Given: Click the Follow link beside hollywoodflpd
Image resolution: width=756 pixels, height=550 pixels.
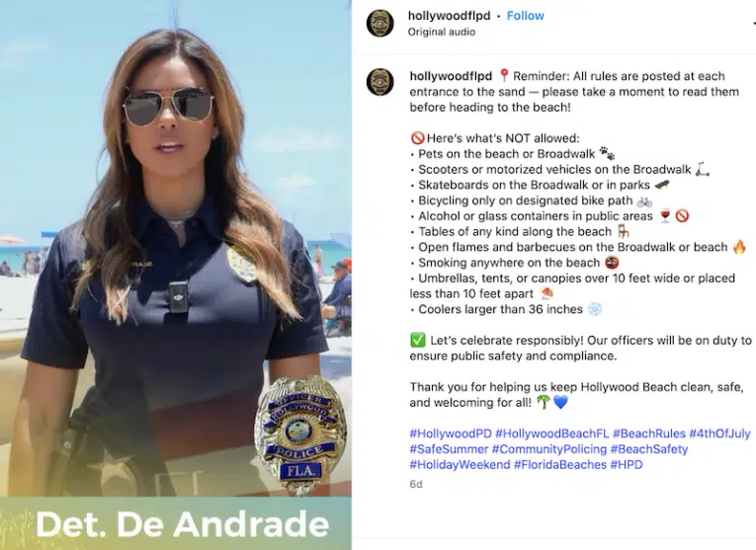Looking at the screenshot, I should [525, 16].
